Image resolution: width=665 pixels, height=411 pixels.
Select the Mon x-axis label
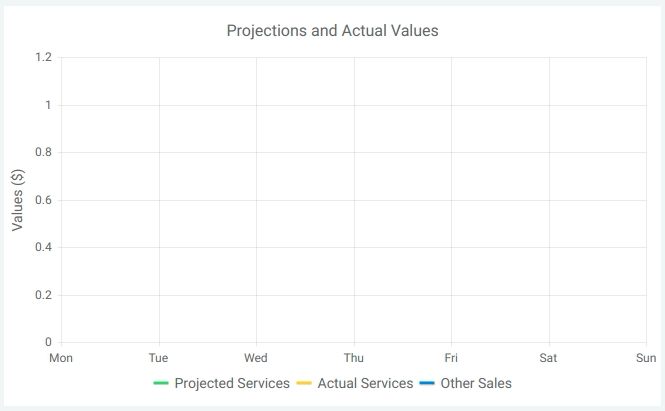(61, 357)
